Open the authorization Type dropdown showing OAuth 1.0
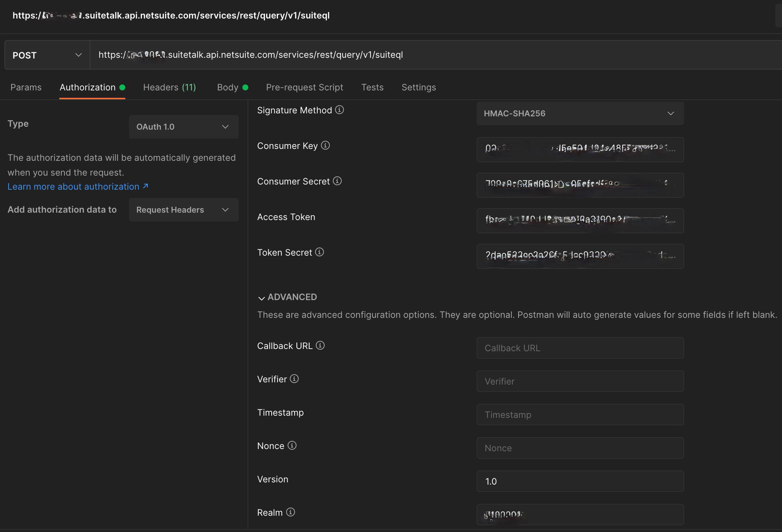Image resolution: width=782 pixels, height=532 pixels. click(x=183, y=127)
